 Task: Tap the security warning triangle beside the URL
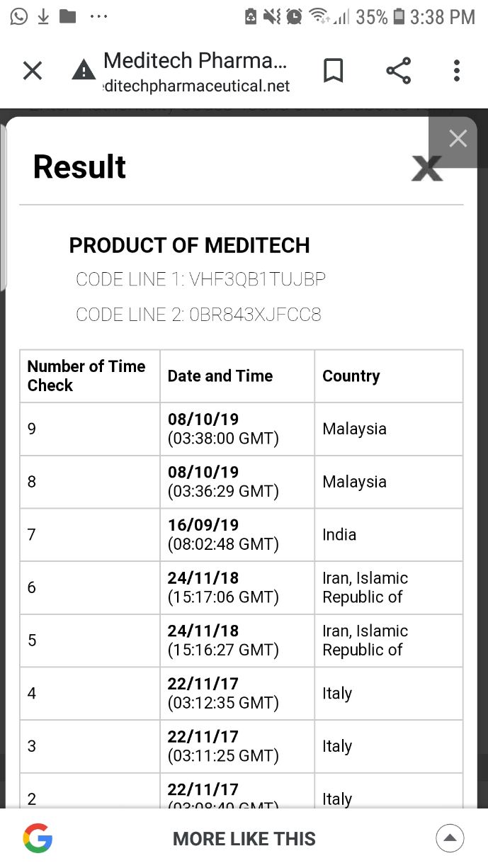click(84, 70)
